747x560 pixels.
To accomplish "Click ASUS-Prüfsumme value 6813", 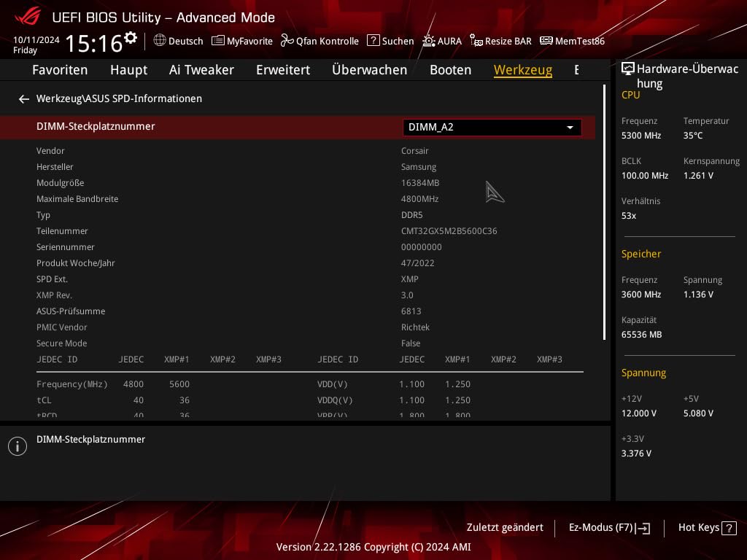I will pyautogui.click(x=411, y=311).
